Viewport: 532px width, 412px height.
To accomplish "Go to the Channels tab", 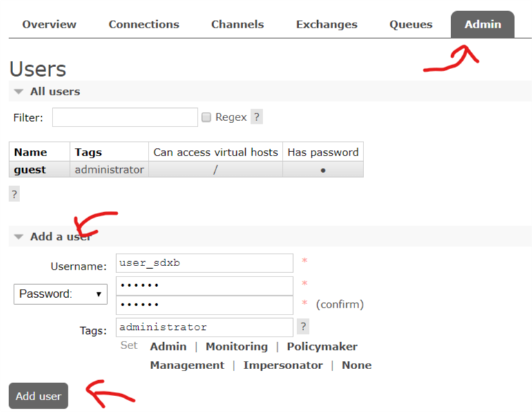I will (237, 24).
